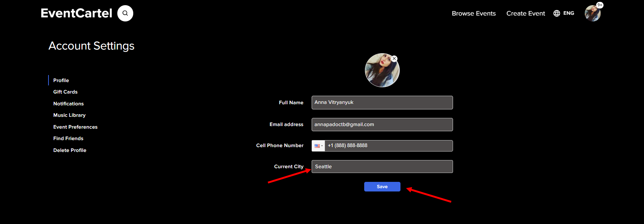This screenshot has height=224, width=644.
Task: Focus the Current City input field
Action: [x=382, y=167]
